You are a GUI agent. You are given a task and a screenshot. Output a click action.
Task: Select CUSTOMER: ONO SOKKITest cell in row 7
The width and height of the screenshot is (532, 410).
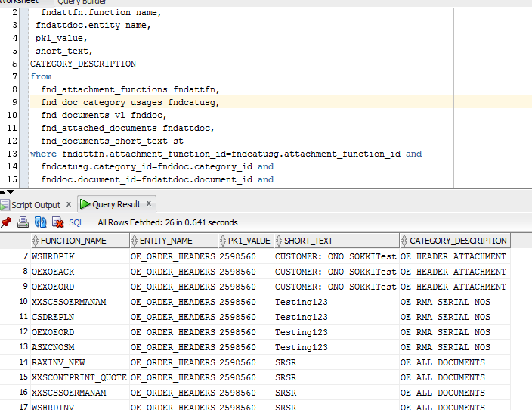coord(337,256)
